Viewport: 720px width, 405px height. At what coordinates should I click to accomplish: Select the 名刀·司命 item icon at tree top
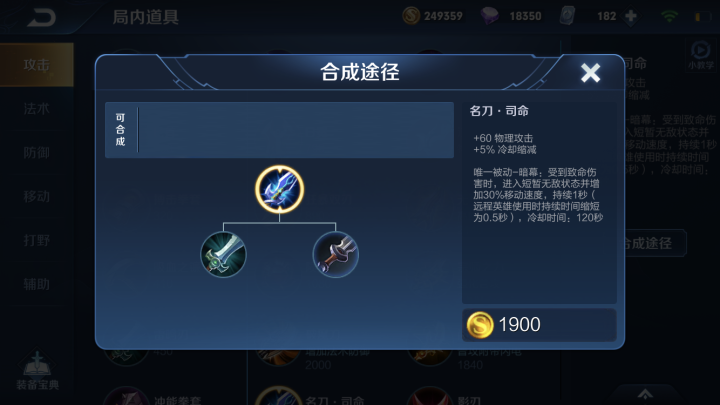coord(279,189)
